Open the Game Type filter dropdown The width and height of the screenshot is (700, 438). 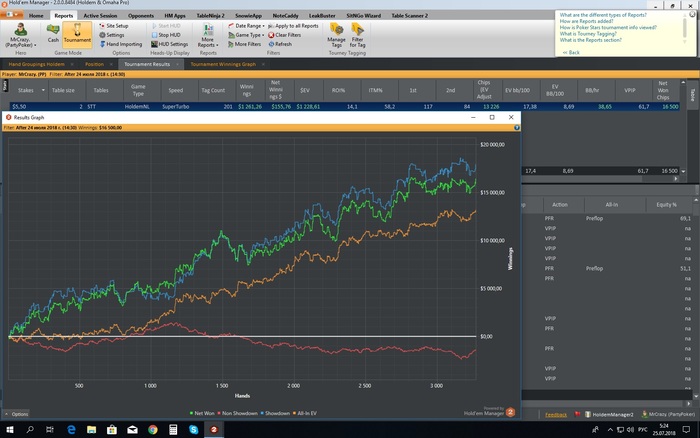(x=246, y=35)
